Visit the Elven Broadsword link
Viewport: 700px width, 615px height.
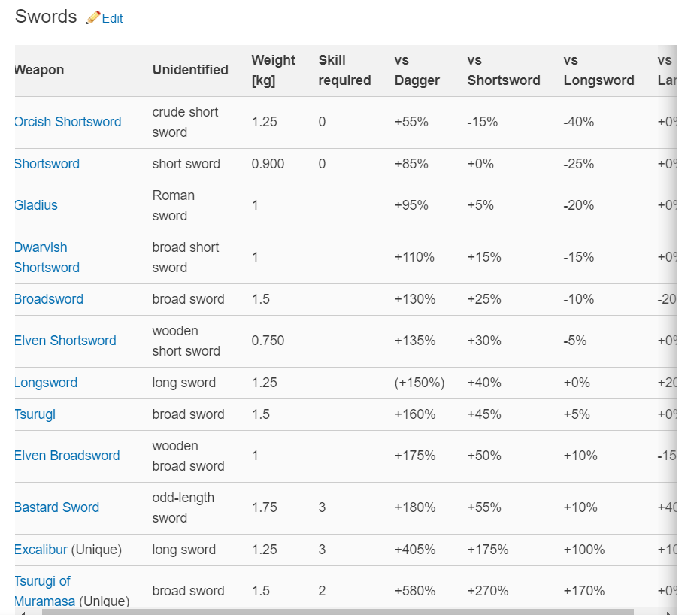[x=67, y=456]
